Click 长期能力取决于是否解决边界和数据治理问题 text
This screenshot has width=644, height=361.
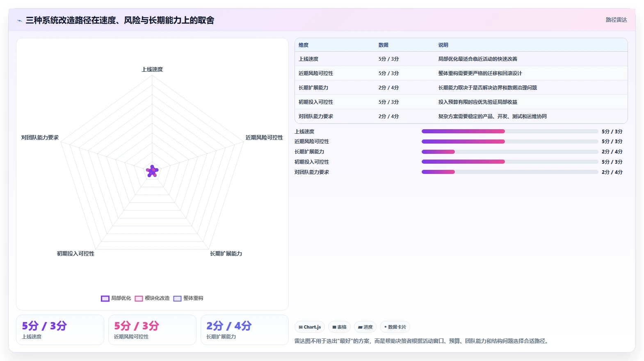(x=488, y=88)
